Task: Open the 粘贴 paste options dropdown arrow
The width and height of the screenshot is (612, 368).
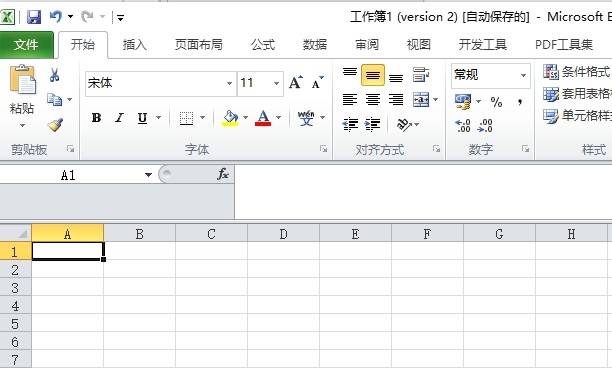Action: click(x=22, y=125)
